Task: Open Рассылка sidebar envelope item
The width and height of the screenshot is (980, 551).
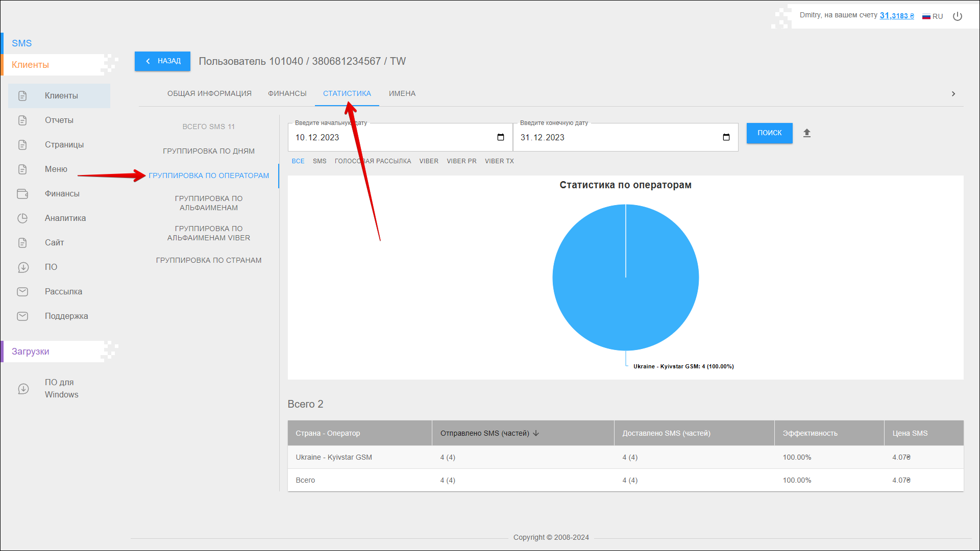Action: click(x=63, y=292)
